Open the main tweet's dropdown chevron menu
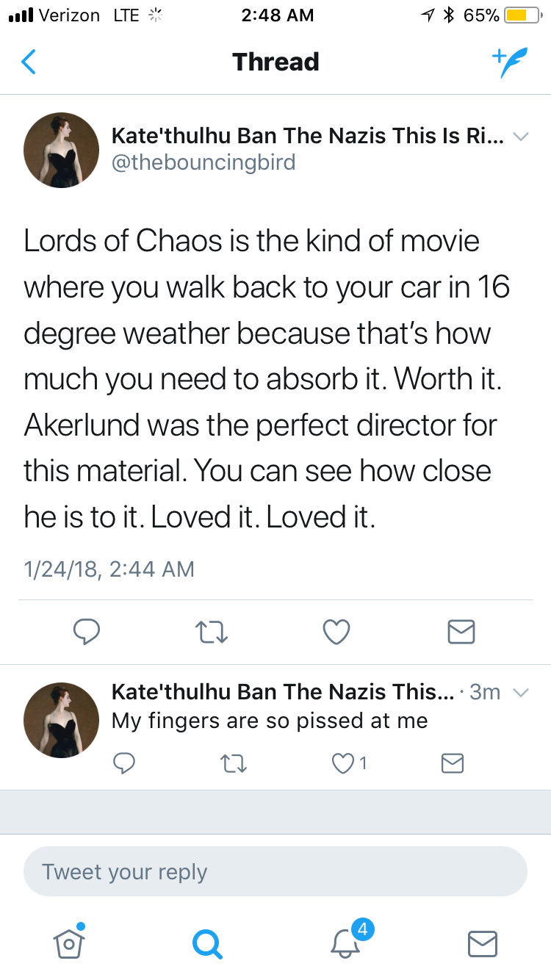 [520, 137]
